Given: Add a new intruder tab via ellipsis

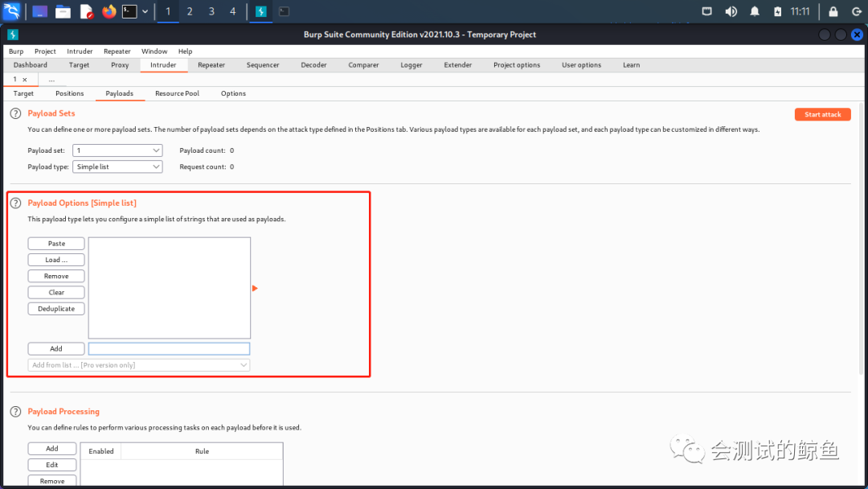Looking at the screenshot, I should point(51,79).
